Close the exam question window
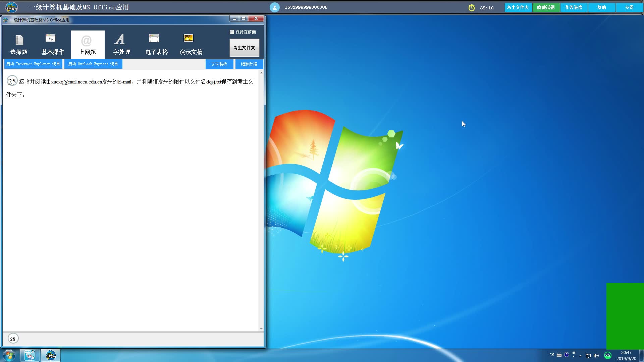Image resolution: width=644 pixels, height=362 pixels. pos(256,19)
